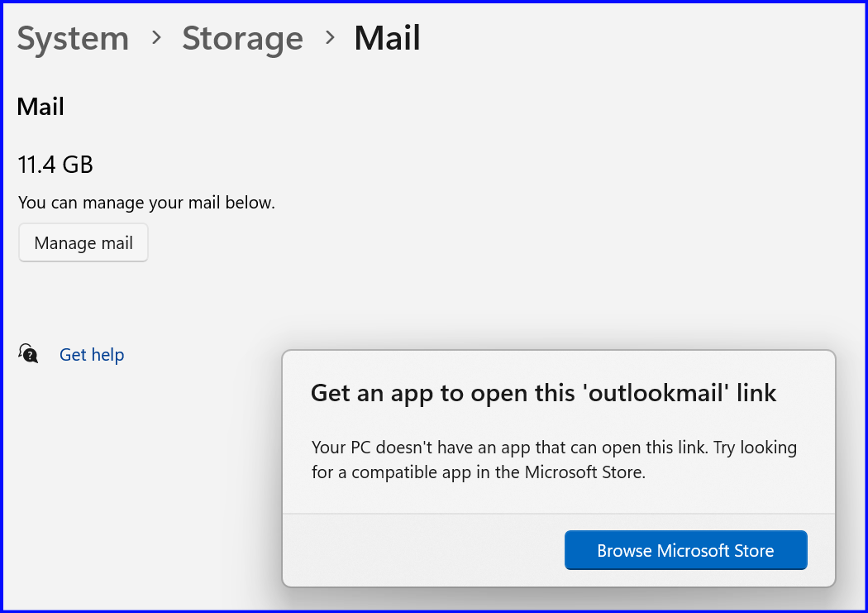Viewport: 868px width, 613px height.
Task: Open the Get help link
Action: tap(92, 354)
